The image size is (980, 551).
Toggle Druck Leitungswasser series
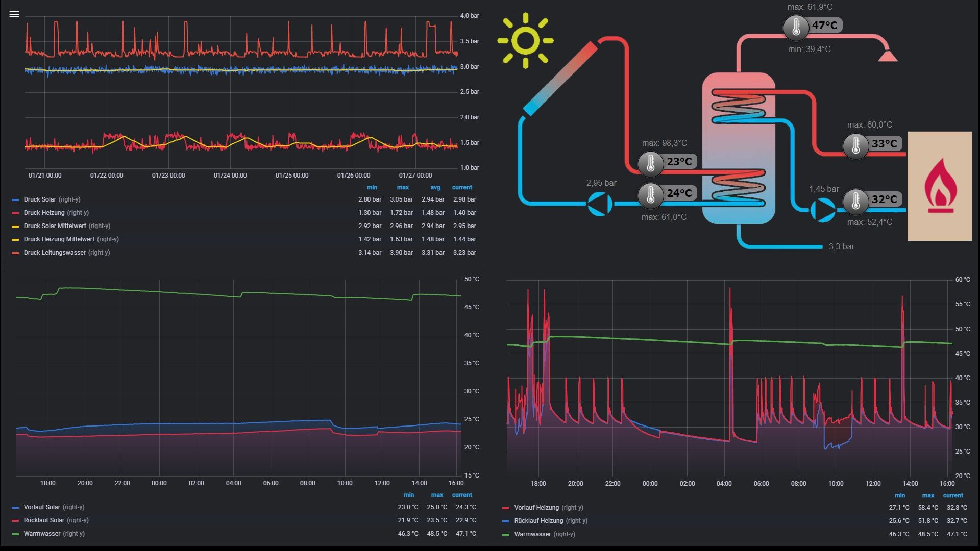pos(55,253)
